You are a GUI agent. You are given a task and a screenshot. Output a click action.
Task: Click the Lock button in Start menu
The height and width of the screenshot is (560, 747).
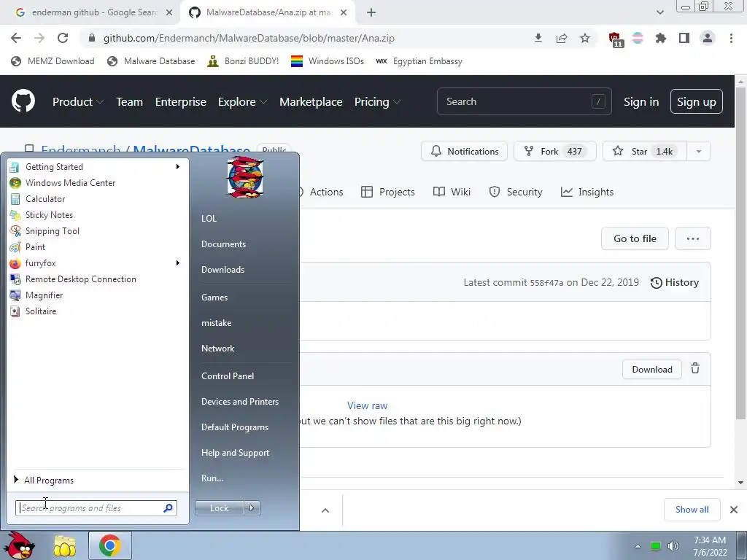219,508
